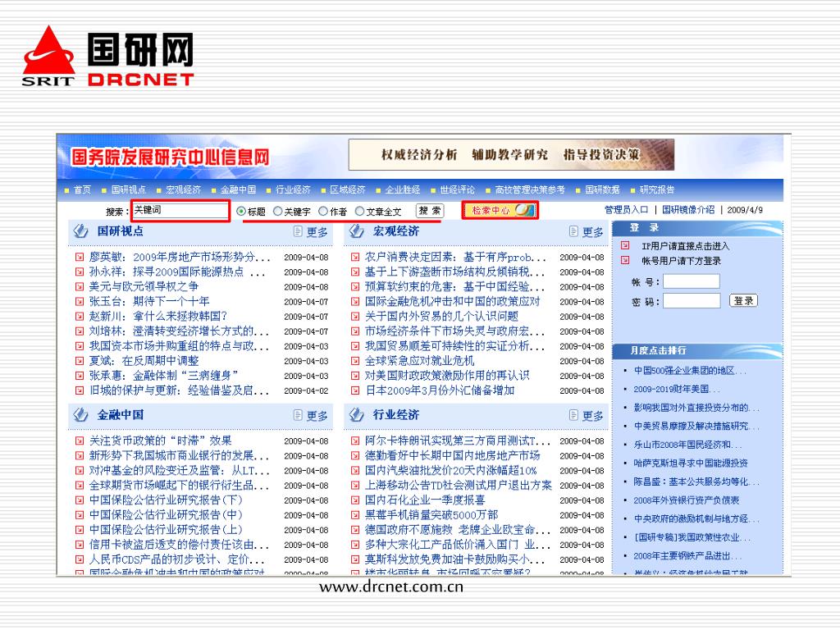
Task: Click red arrow icon beside 美元与欧元领导权之争
Action: [80, 286]
